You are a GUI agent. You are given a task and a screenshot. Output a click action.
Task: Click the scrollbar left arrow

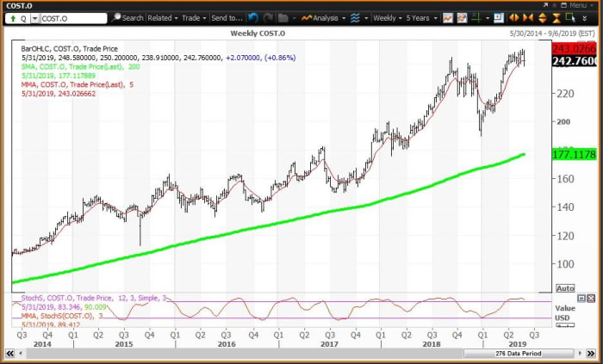click(21, 354)
